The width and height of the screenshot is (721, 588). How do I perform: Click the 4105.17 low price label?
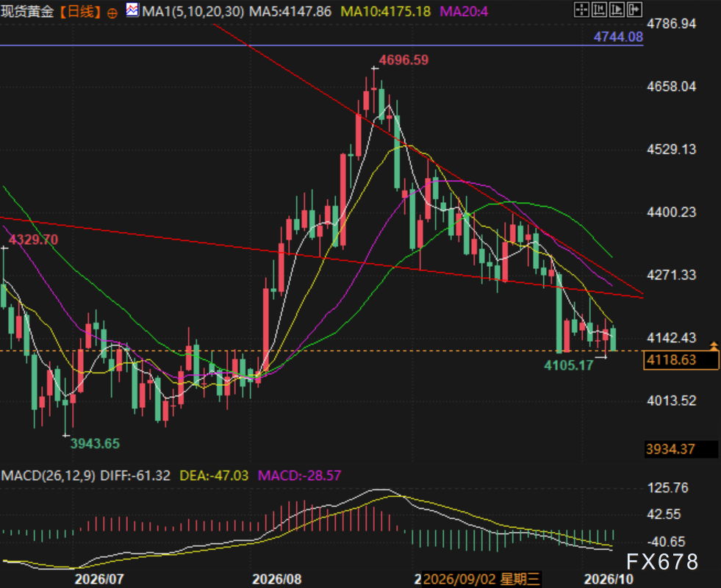569,365
